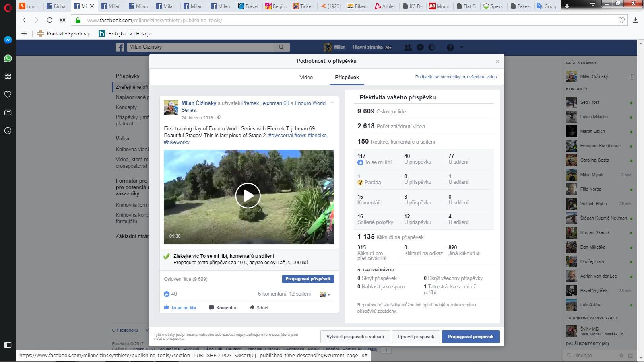Click Facebook search magnifier button
Screen dimensions: 644x362
coord(281,47)
